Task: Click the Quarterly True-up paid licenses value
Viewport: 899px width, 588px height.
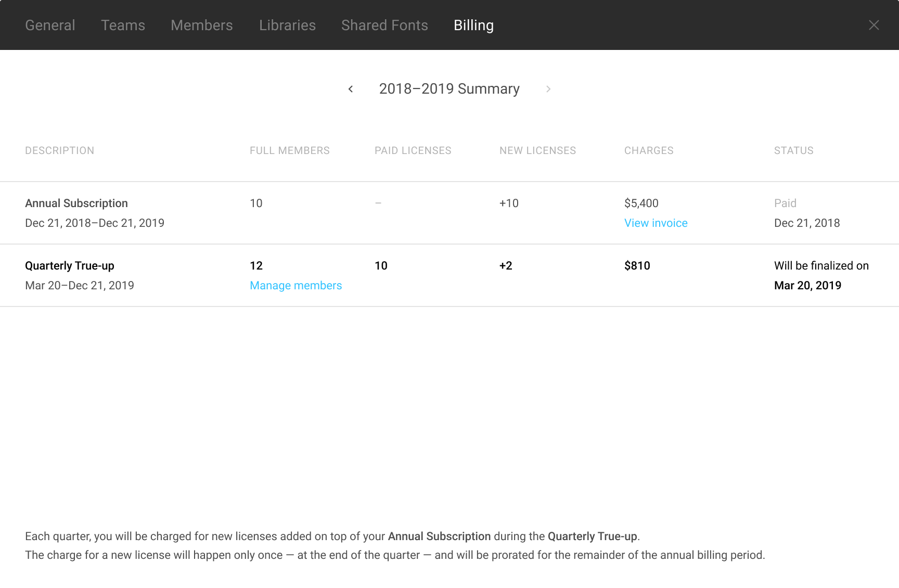Action: click(381, 265)
